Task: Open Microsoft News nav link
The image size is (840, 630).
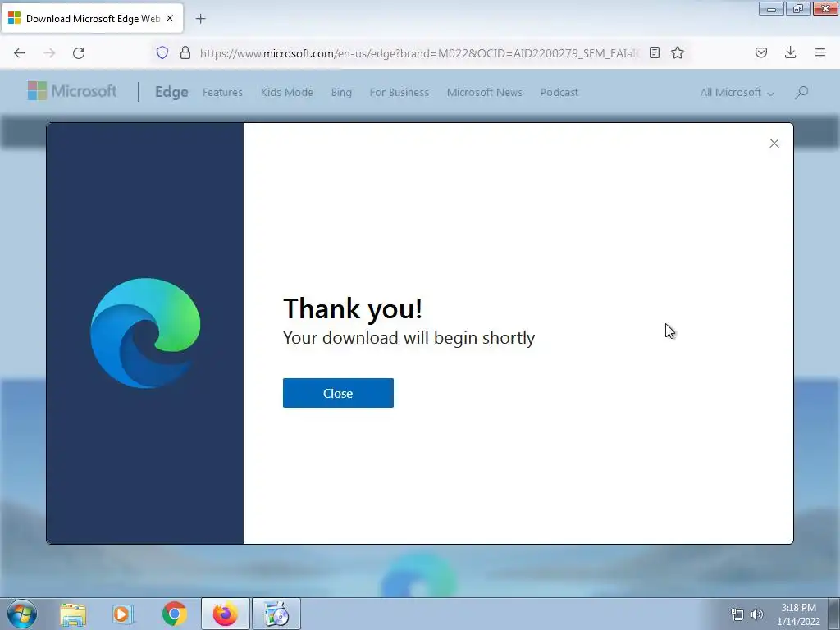Action: point(484,92)
